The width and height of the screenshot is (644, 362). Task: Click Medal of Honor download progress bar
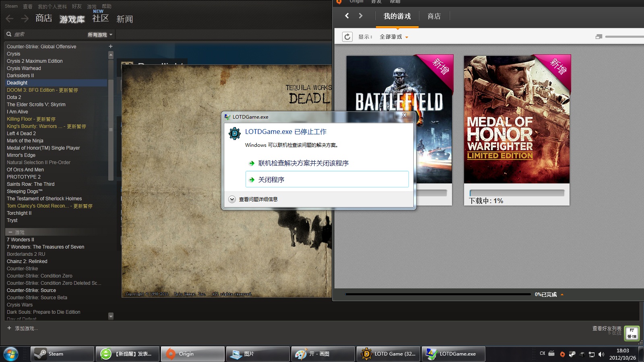[x=517, y=193]
